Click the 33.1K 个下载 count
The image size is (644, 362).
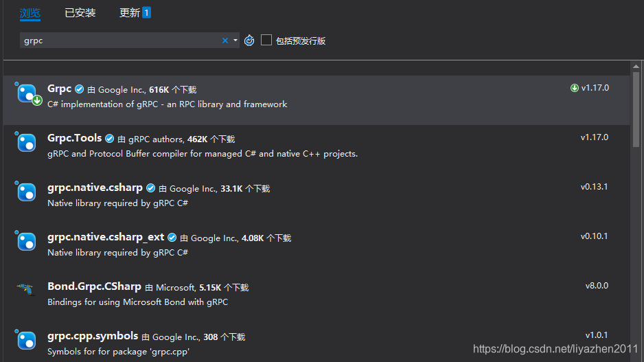click(245, 189)
